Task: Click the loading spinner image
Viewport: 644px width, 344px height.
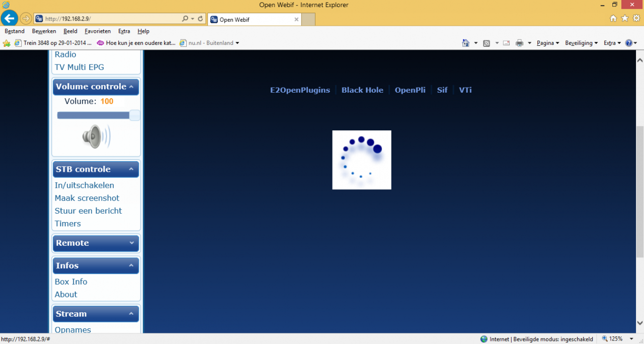Action: tap(362, 160)
